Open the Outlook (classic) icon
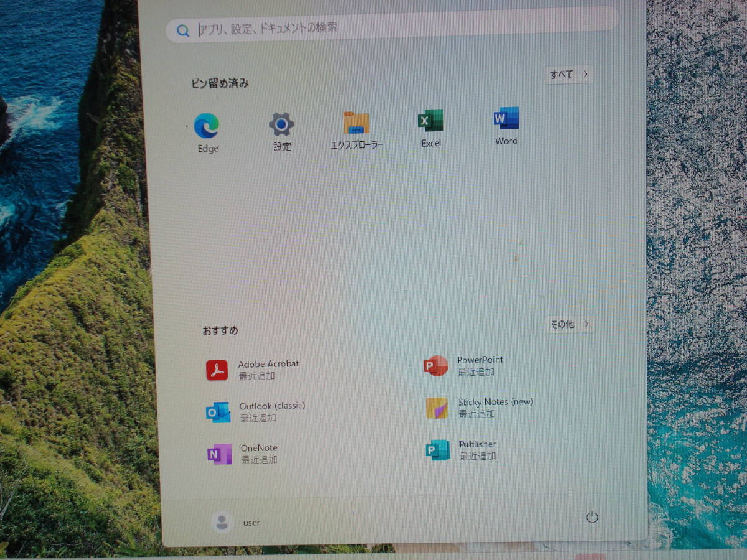The width and height of the screenshot is (747, 560). [x=218, y=412]
